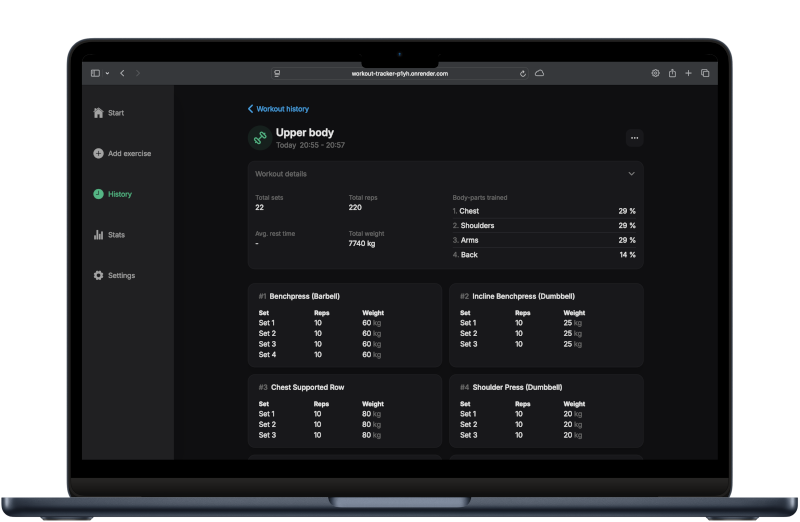Click Set 2 row of Chest Supported Row
The image size is (800, 522).
click(320, 425)
